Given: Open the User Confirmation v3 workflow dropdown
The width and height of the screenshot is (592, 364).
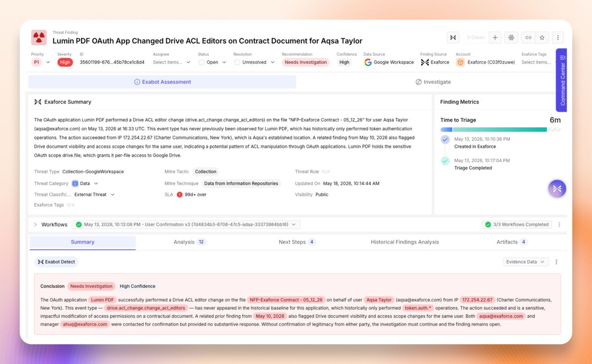Looking at the screenshot, I should click(x=186, y=224).
